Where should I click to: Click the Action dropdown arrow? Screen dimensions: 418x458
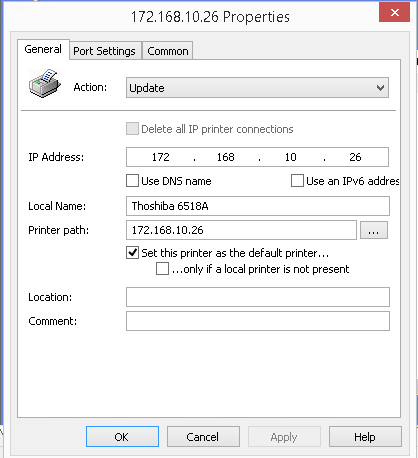(380, 88)
